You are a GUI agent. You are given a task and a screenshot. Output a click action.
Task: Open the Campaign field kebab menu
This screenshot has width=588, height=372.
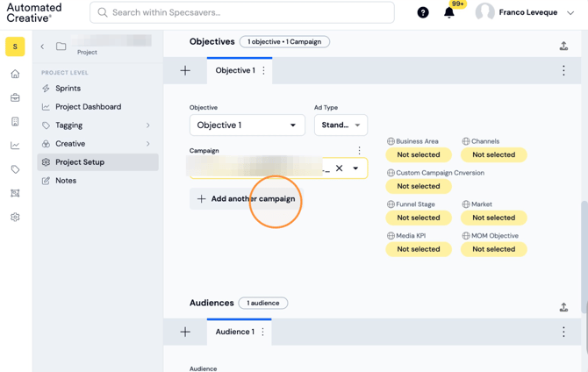click(x=359, y=150)
